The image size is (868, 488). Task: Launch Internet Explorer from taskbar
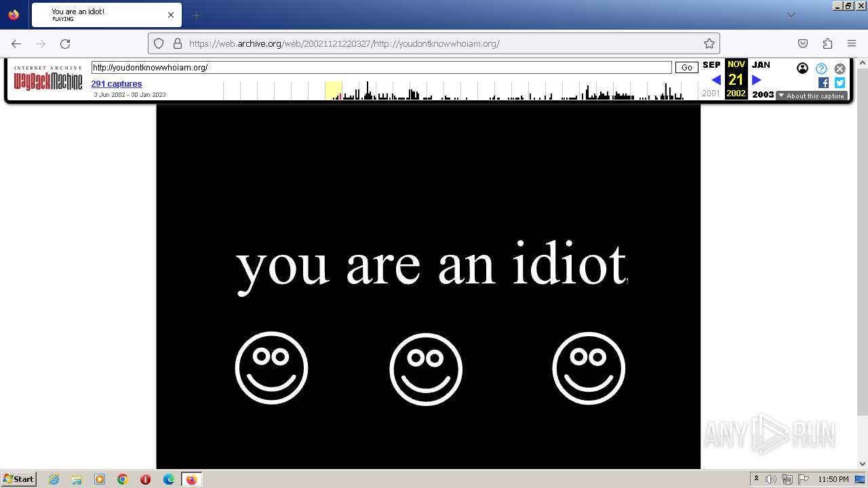54,479
